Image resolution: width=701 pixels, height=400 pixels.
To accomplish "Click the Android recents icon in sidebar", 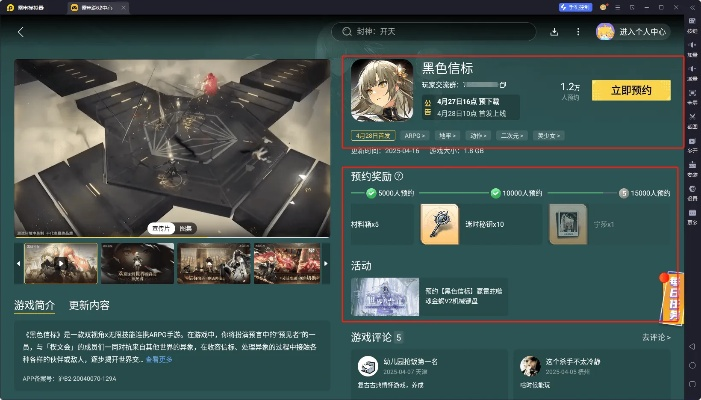I will 692,384.
